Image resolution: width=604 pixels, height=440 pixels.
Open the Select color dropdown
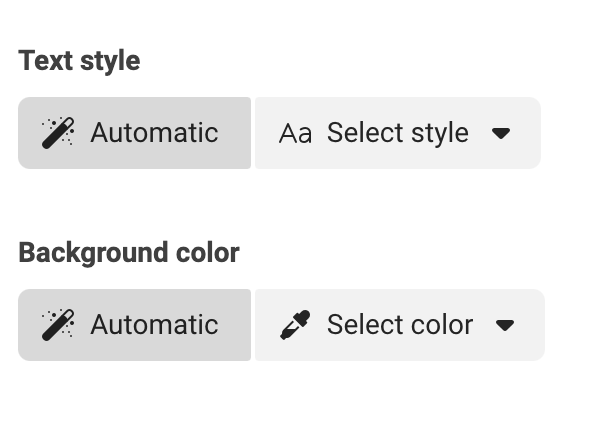point(400,325)
